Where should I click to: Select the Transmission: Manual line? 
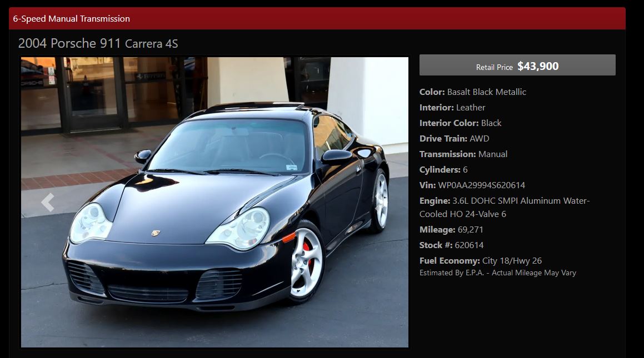pos(463,154)
